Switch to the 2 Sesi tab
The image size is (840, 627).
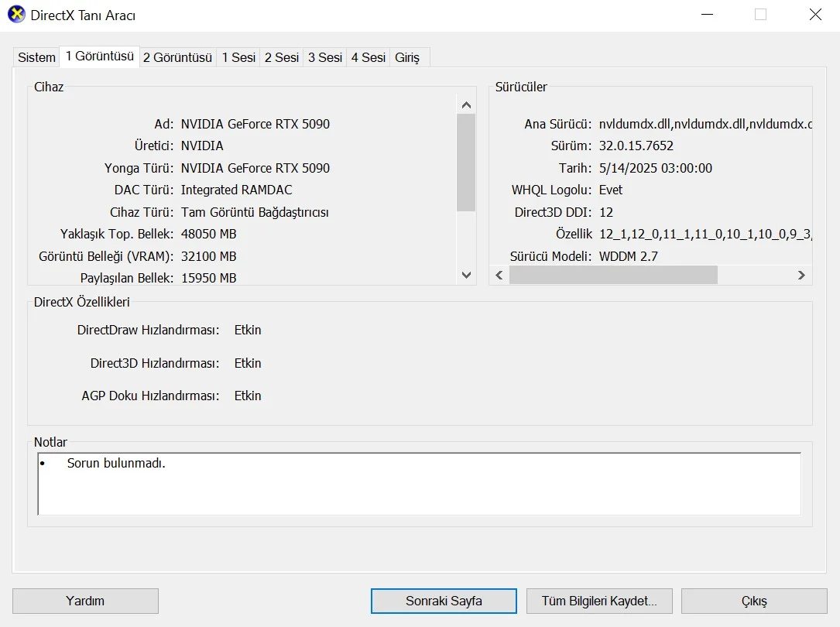[x=281, y=57]
